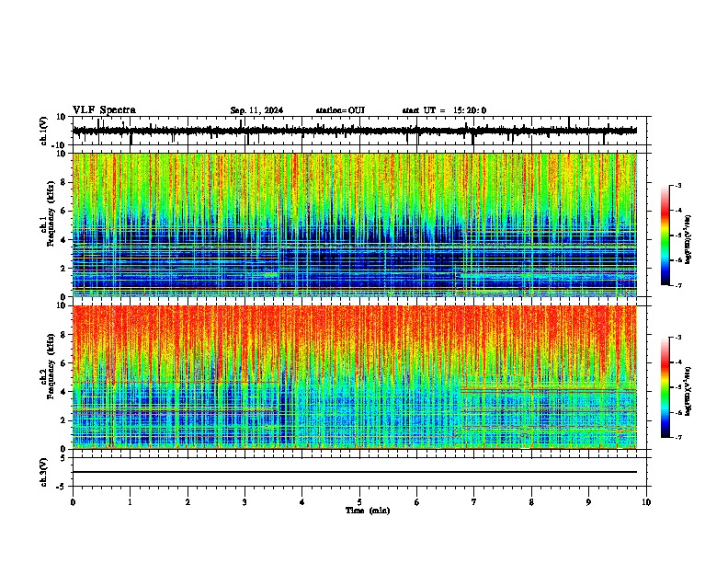Screen dimensions: 728x563
Task: Click time tick label "9" on bottom axis
Action: pyautogui.click(x=588, y=502)
